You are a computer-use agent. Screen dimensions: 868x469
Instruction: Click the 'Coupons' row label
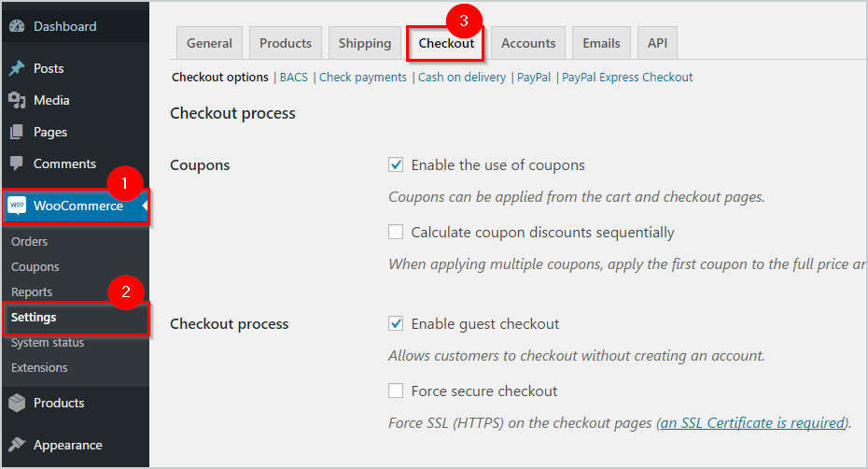[x=200, y=165]
